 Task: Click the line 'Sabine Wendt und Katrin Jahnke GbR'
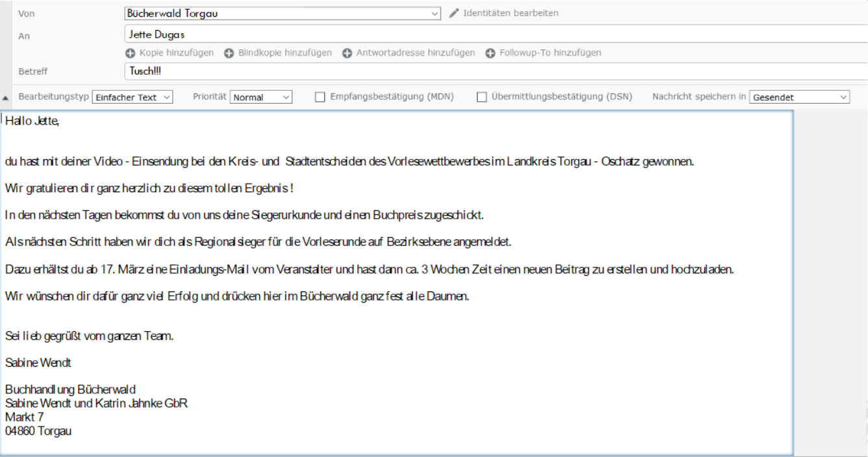(x=96, y=403)
